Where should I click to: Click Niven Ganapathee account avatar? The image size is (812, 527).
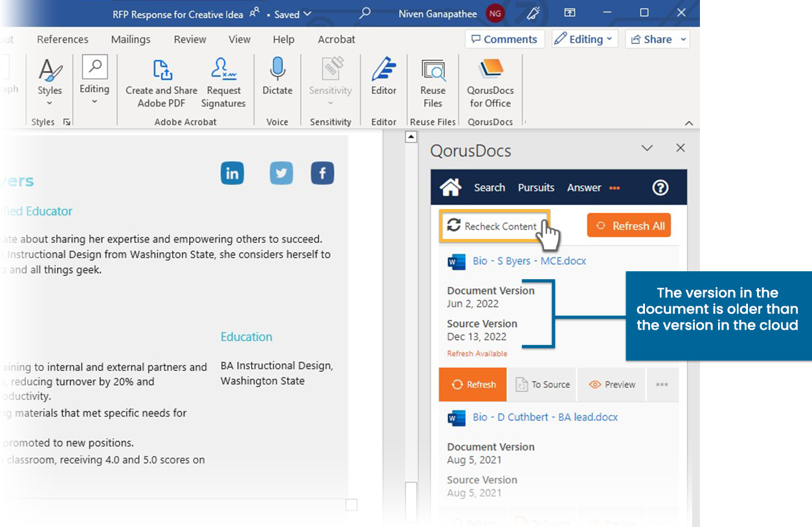tap(495, 14)
